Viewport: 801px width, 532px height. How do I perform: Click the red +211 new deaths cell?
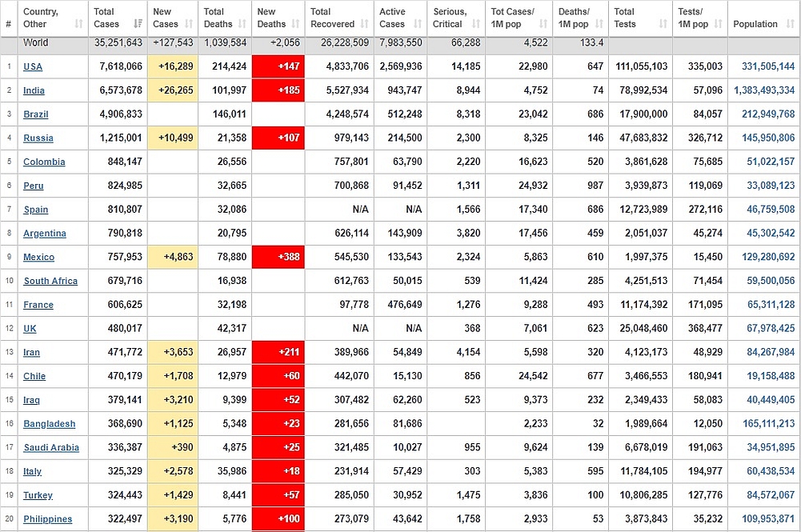[x=278, y=352]
